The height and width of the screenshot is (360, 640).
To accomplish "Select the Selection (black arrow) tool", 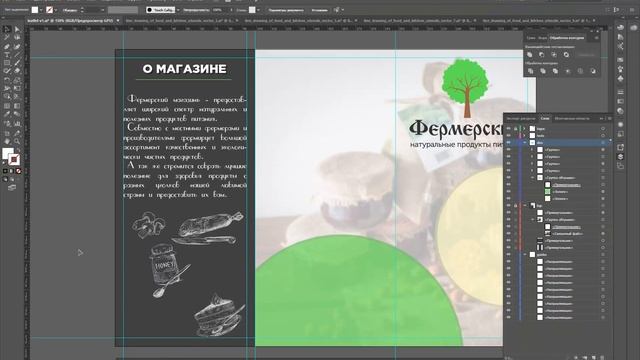I will 7,29.
